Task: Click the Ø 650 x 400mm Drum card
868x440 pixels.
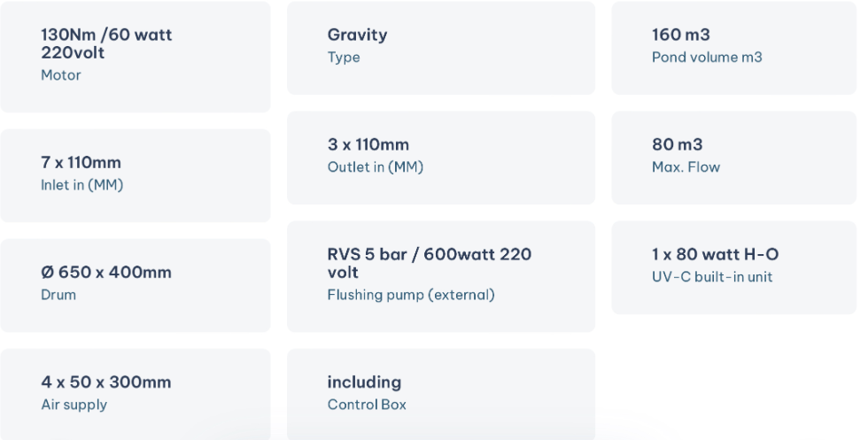Action: pyautogui.click(x=136, y=286)
